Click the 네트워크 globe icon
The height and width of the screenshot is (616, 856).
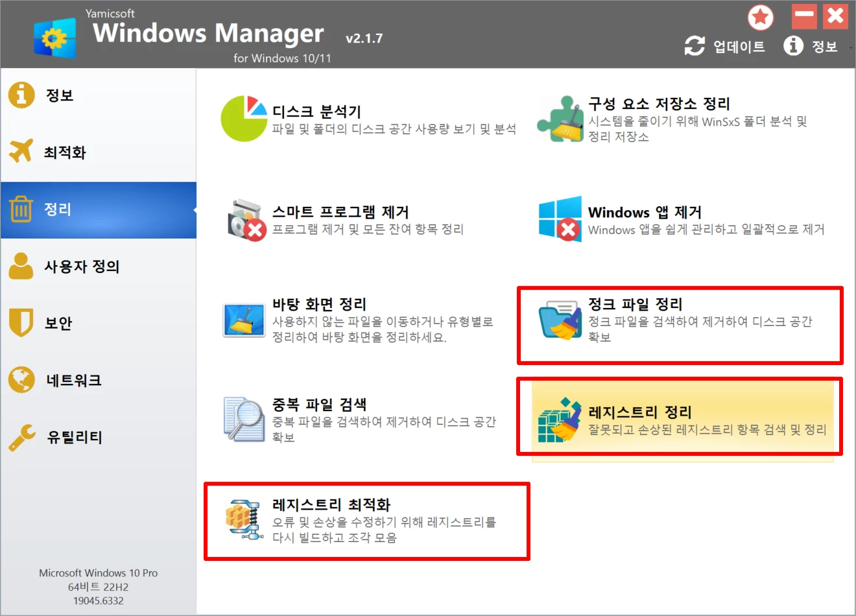tap(21, 380)
